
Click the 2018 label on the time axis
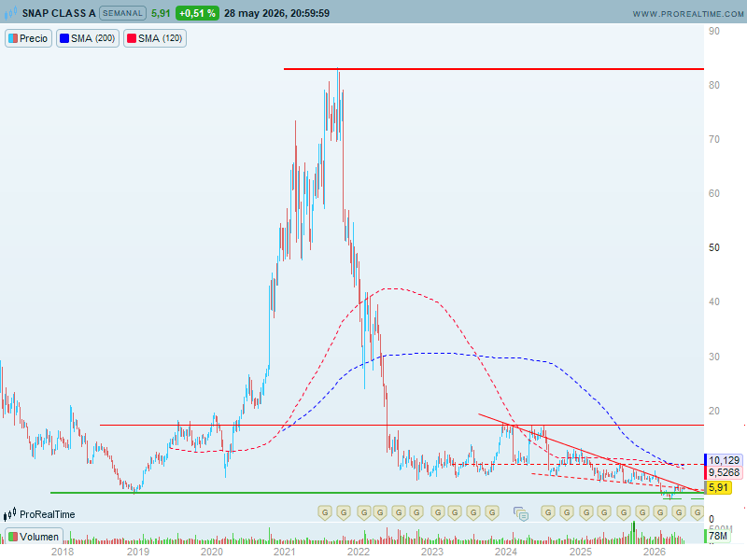click(63, 552)
